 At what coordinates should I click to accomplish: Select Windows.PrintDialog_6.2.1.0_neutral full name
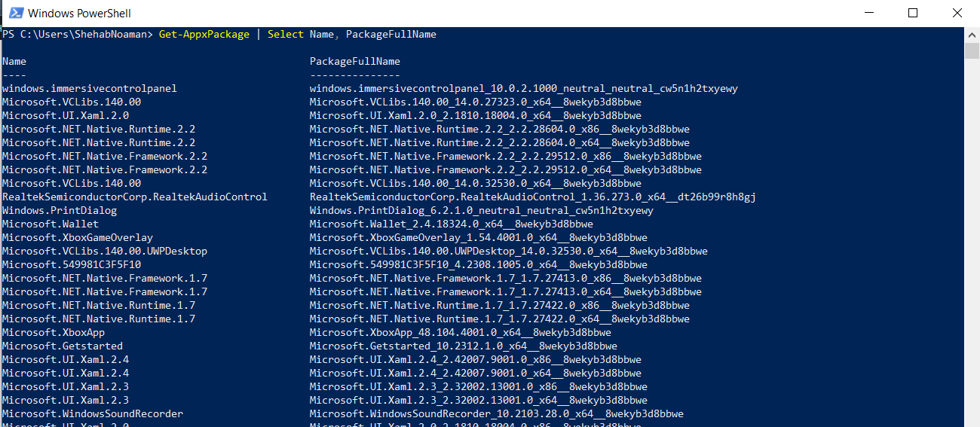pyautogui.click(x=482, y=211)
